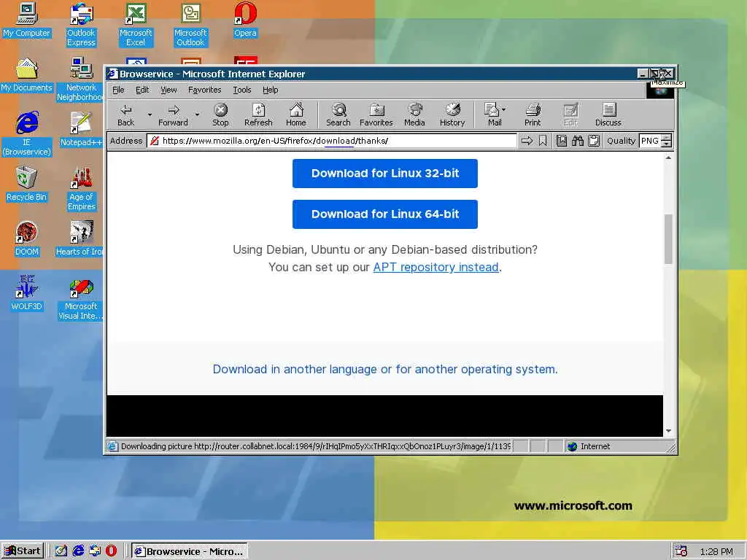Viewport: 747px width, 560px height.
Task: Select the Opera desktop icon
Action: click(x=245, y=20)
